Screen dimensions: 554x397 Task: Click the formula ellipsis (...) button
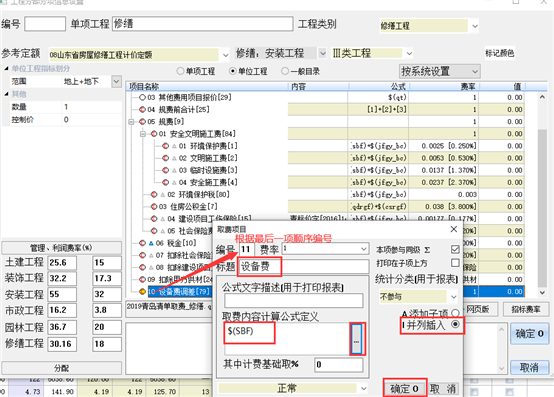pos(356,338)
